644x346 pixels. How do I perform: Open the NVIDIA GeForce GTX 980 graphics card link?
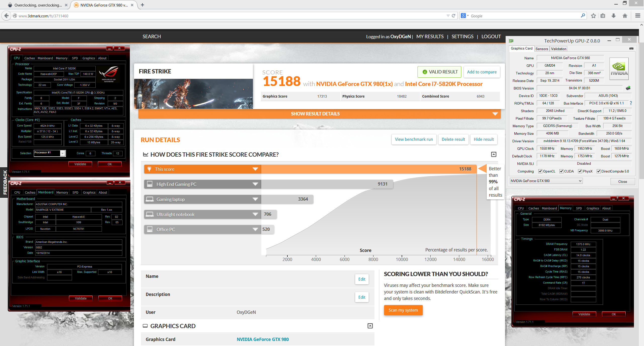click(x=263, y=339)
